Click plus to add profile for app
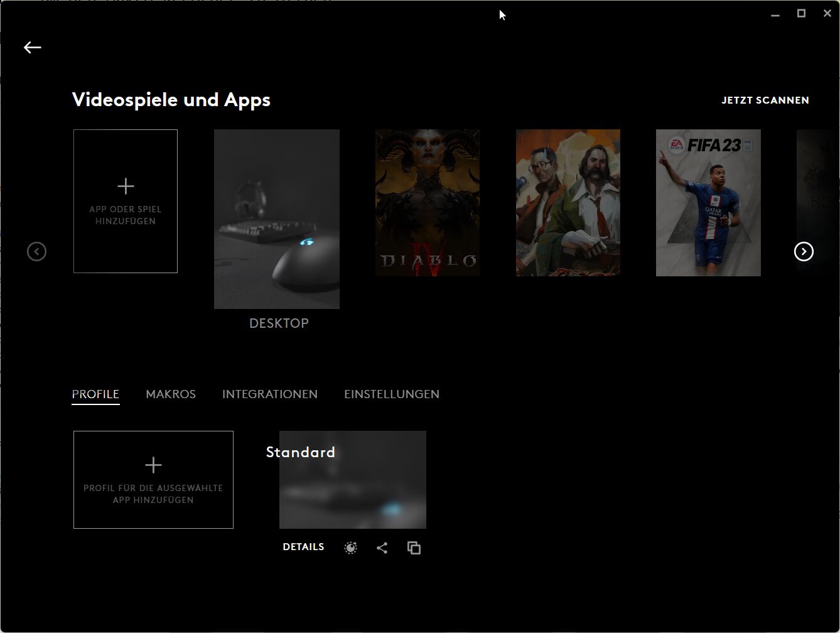Image resolution: width=840 pixels, height=633 pixels. pos(153,465)
